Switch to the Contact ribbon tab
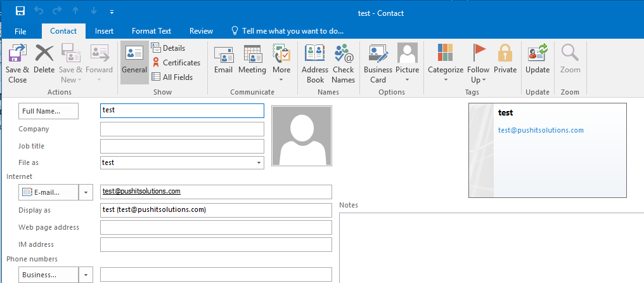The width and height of the screenshot is (644, 283). point(63,31)
